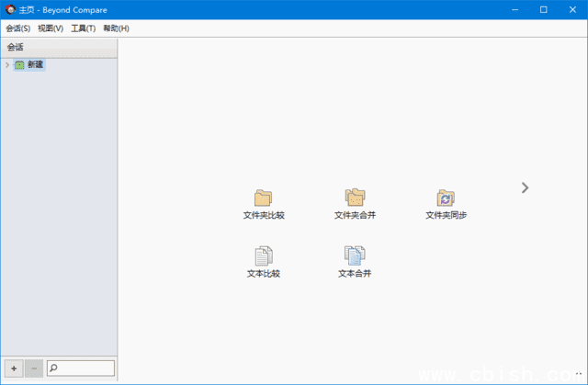Open the 文件夹比较 folder compare icon
Screen dimensions: 588x385
click(x=264, y=198)
